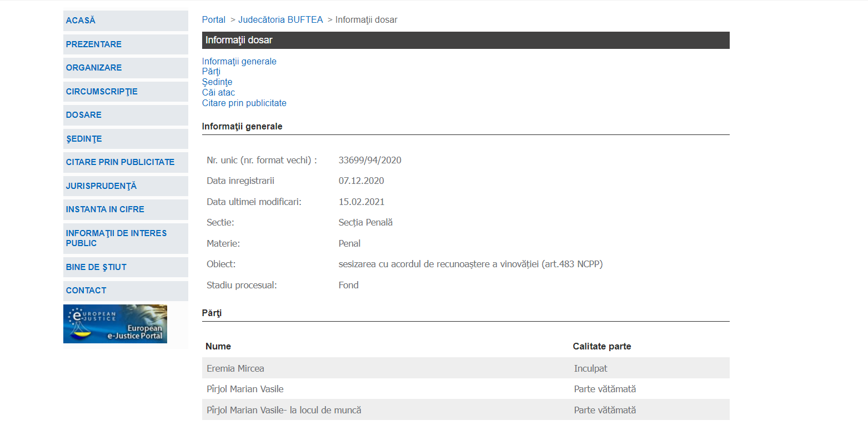Select Organizare in the sidebar
This screenshot has width=868, height=430.
coord(93,68)
